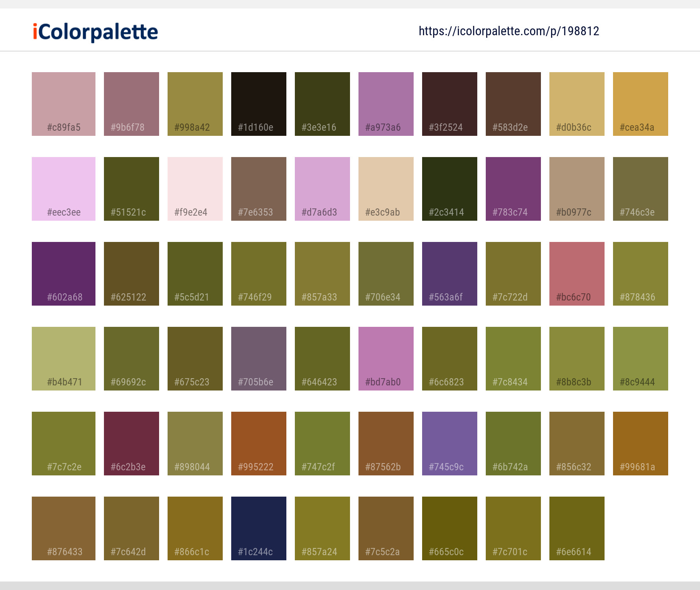Select the #602a68 deep purple swatch

point(63,273)
